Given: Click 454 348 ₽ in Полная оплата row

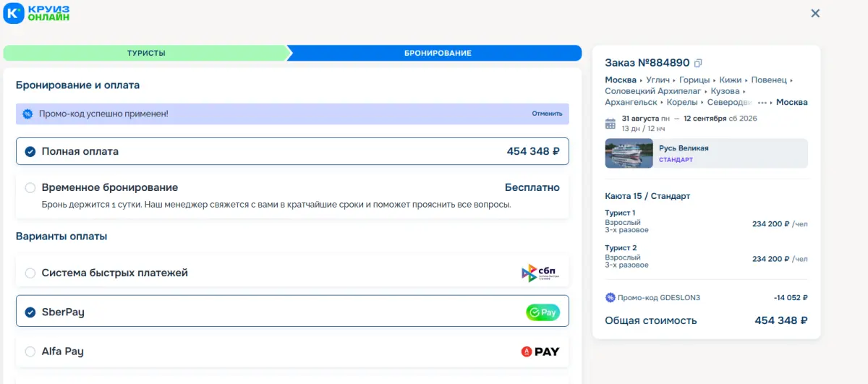Looking at the screenshot, I should pyautogui.click(x=533, y=152).
